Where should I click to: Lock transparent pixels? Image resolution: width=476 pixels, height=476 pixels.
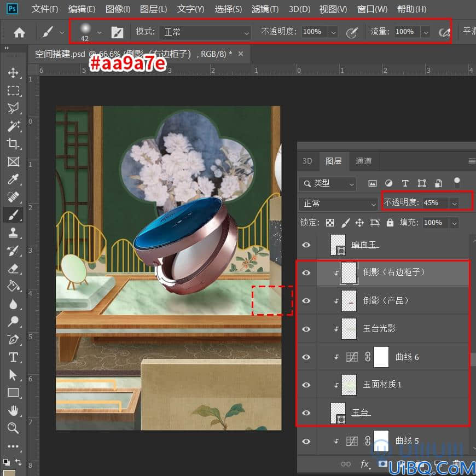pyautogui.click(x=330, y=223)
